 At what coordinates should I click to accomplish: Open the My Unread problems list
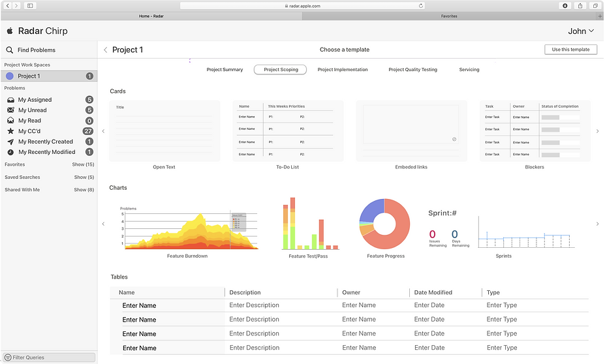pos(50,110)
